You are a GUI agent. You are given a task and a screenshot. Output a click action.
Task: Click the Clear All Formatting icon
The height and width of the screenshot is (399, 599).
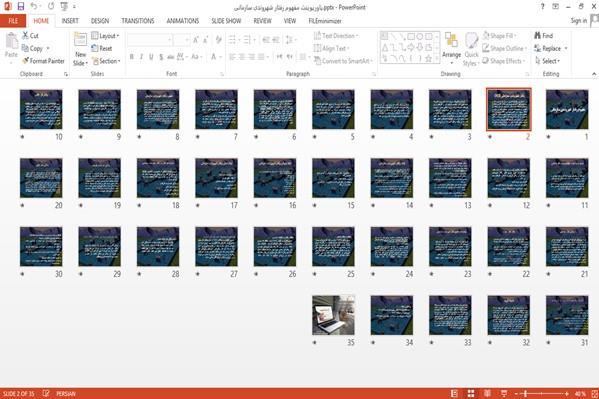click(219, 39)
